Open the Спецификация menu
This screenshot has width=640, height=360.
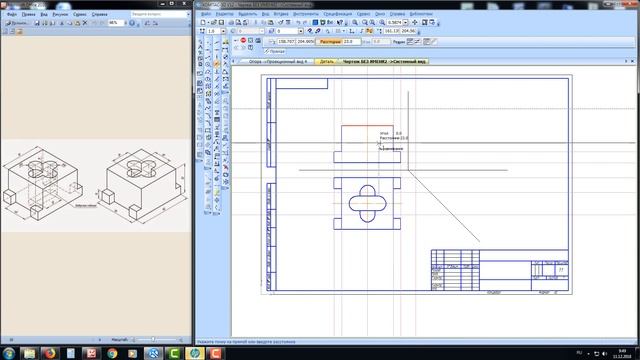pyautogui.click(x=338, y=14)
